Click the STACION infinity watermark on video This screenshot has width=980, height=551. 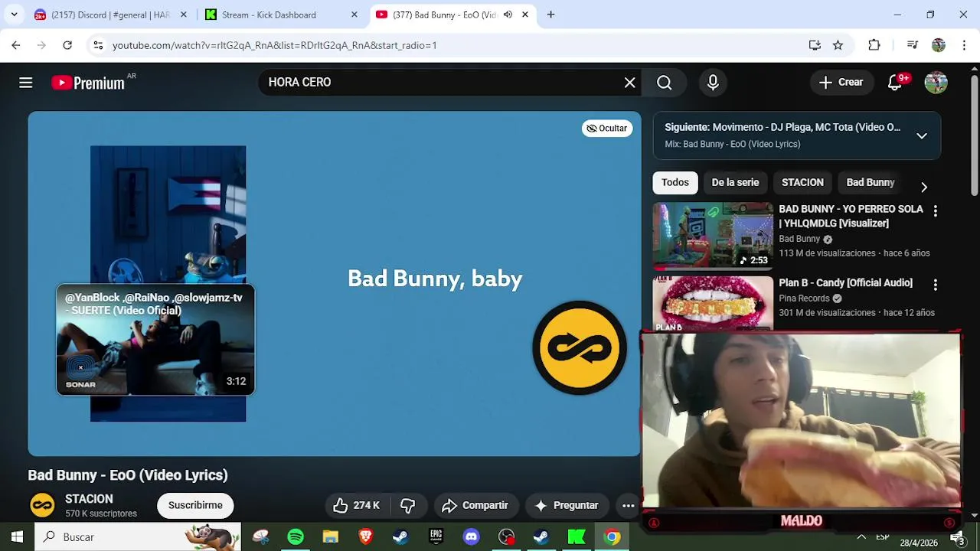click(x=580, y=348)
